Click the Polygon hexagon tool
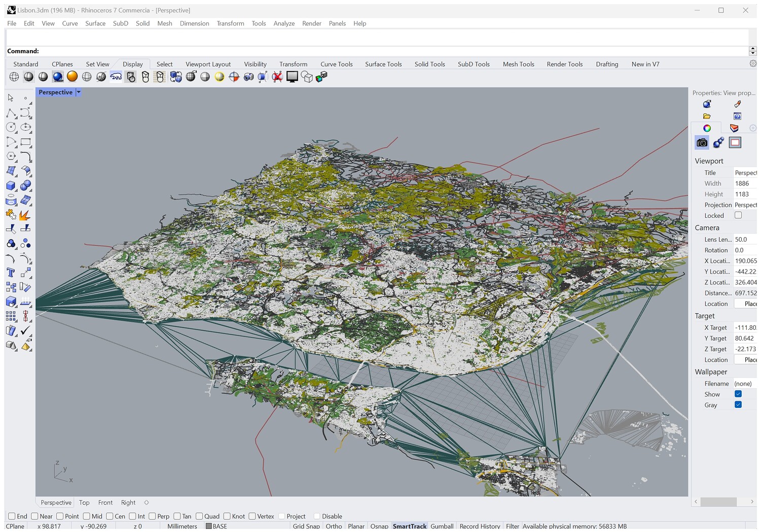The image size is (760, 532). click(x=11, y=157)
